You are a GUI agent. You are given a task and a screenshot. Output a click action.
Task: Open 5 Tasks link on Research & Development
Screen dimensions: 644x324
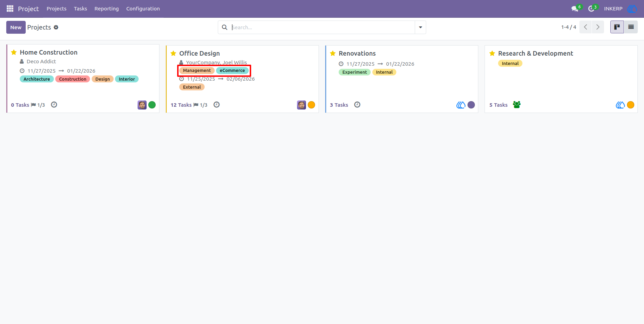pyautogui.click(x=498, y=105)
